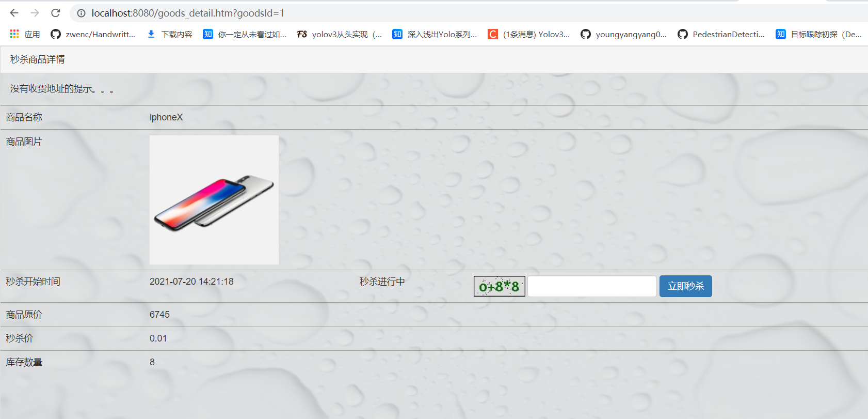Click the browser back arrow

(14, 13)
